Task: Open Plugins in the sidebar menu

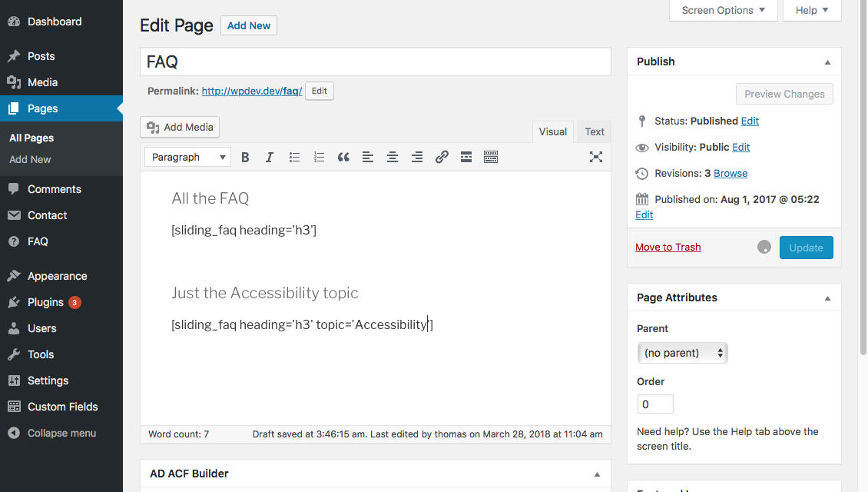Action: [x=45, y=302]
